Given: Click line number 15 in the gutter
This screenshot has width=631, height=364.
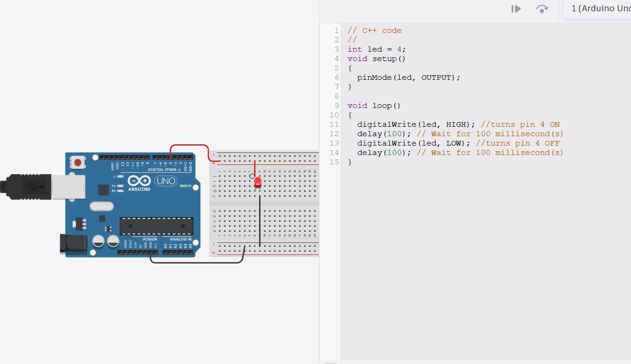Looking at the screenshot, I should point(334,162).
